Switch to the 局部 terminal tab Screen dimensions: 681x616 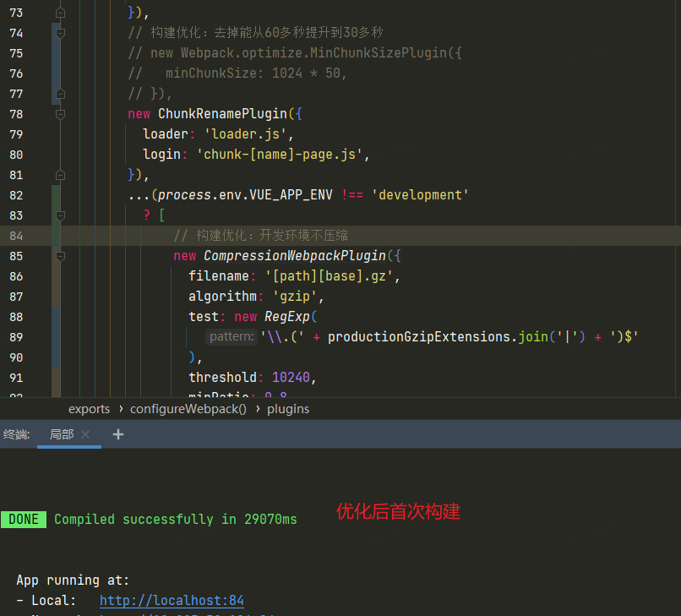click(62, 434)
